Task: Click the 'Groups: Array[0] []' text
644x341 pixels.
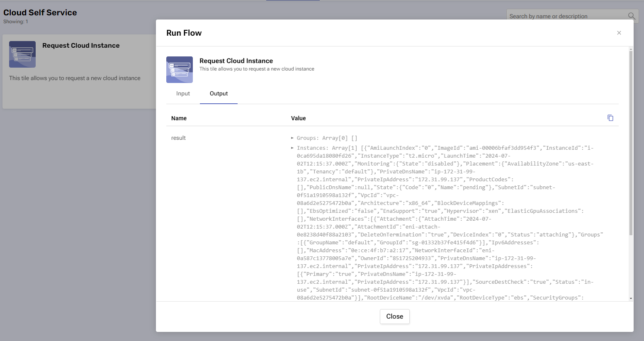Action: [x=327, y=138]
